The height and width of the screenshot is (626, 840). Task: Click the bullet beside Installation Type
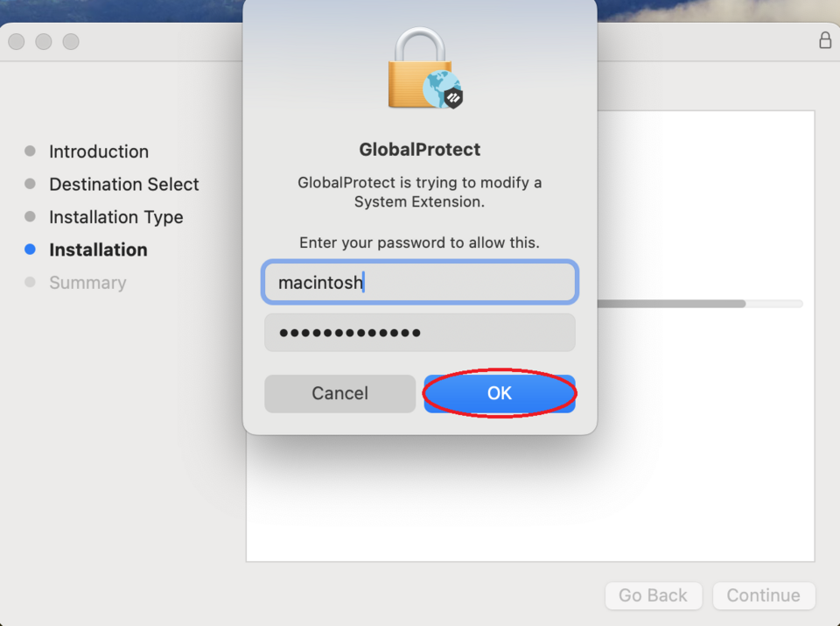pyautogui.click(x=31, y=217)
